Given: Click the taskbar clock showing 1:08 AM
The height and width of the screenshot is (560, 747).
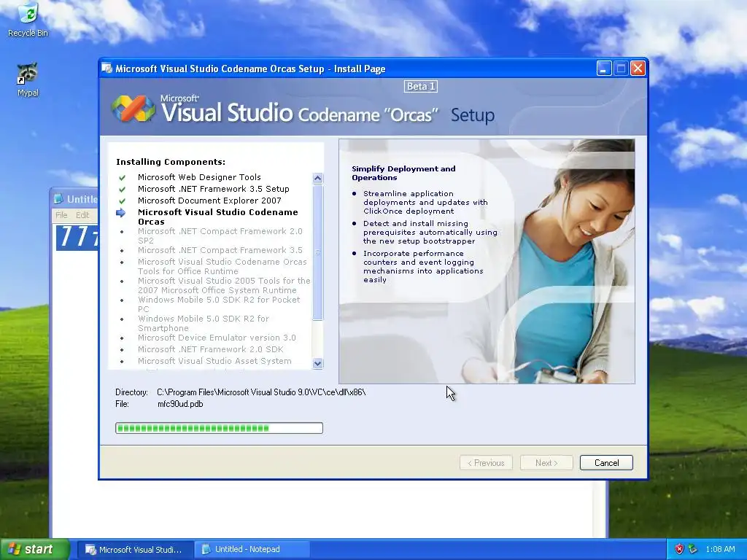Looking at the screenshot, I should 720,549.
